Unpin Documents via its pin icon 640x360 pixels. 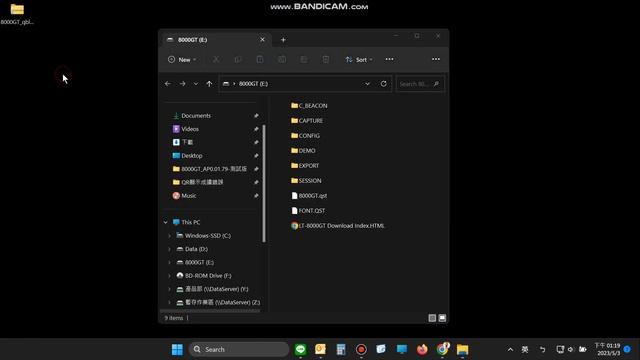coord(256,116)
